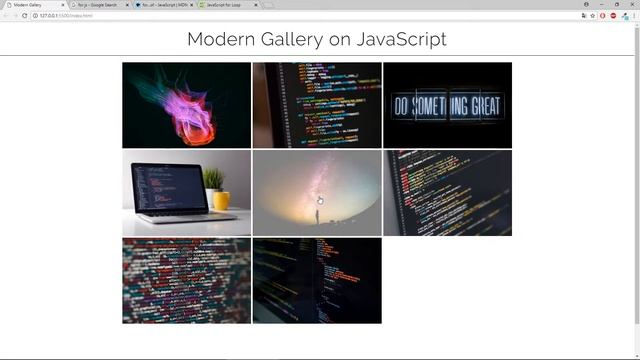The height and width of the screenshot is (360, 640).
Task: View site info icon beside the URL
Action: coord(35,16)
